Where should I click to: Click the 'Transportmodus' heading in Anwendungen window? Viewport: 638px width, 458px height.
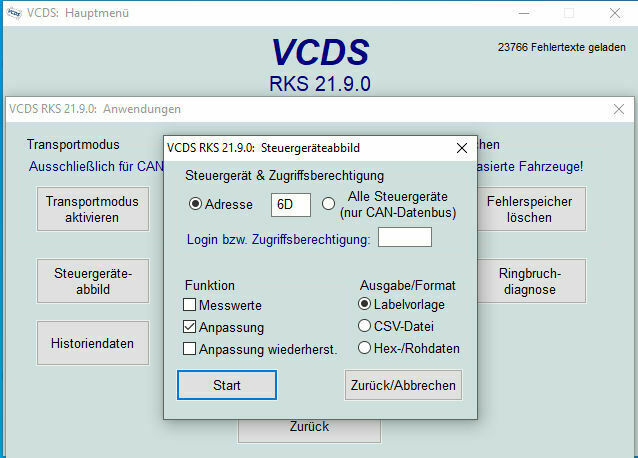(x=73, y=144)
